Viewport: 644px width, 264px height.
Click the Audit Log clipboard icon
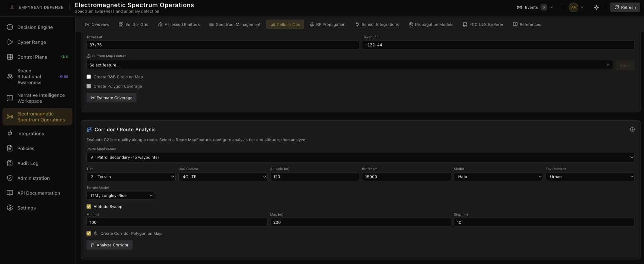tap(10, 163)
